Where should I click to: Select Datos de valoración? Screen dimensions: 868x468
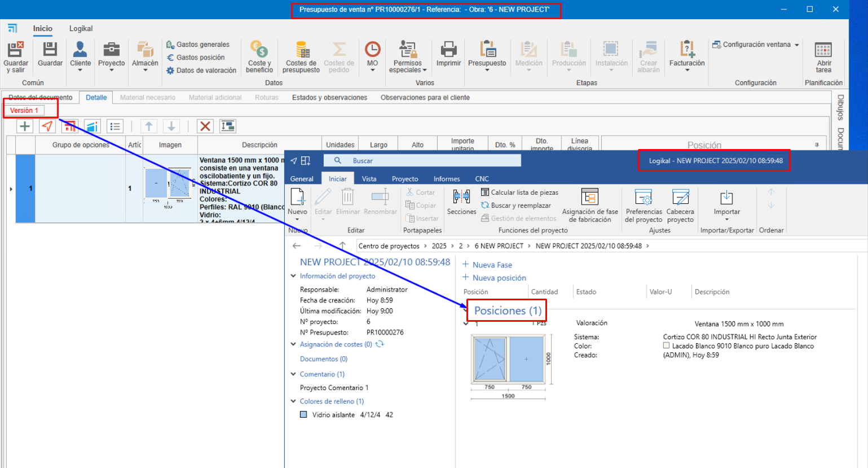201,71
